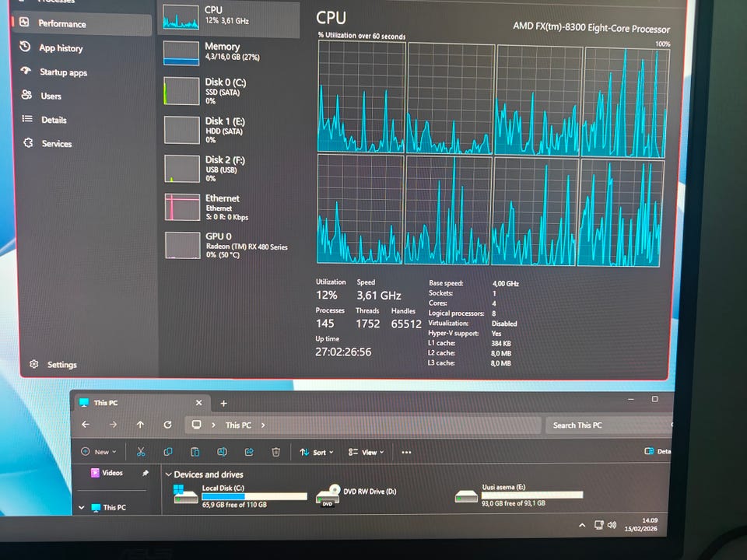Select GPU 0 Radeon RX 480 resource
The width and height of the screenshot is (747, 560).
point(230,245)
